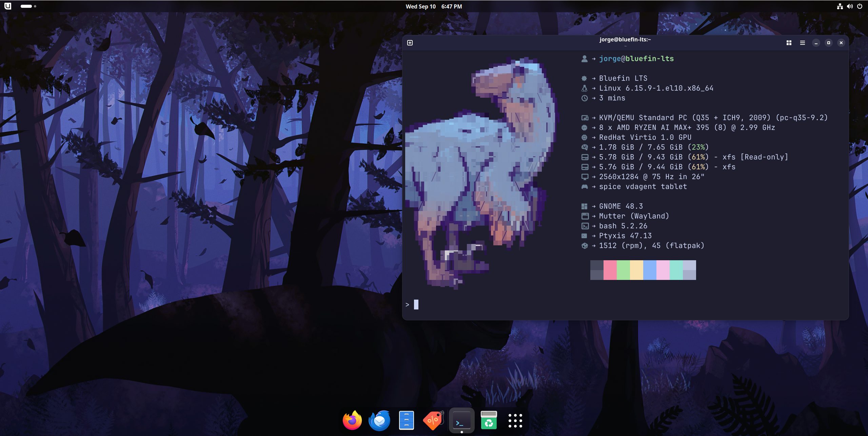The height and width of the screenshot is (436, 868).
Task: Open the power system menu
Action: 860,6
